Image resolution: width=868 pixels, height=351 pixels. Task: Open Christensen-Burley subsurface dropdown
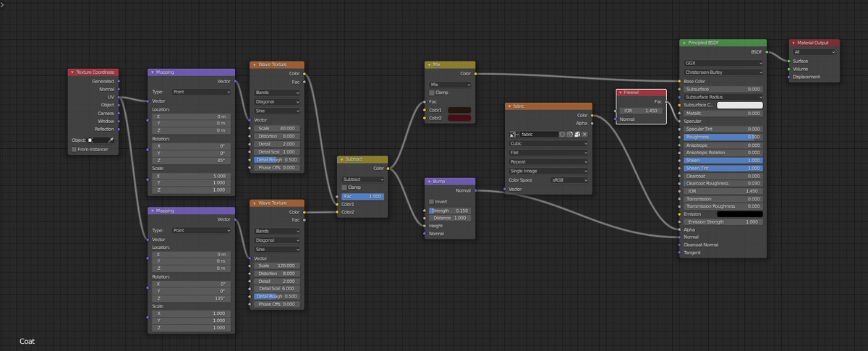(x=723, y=72)
